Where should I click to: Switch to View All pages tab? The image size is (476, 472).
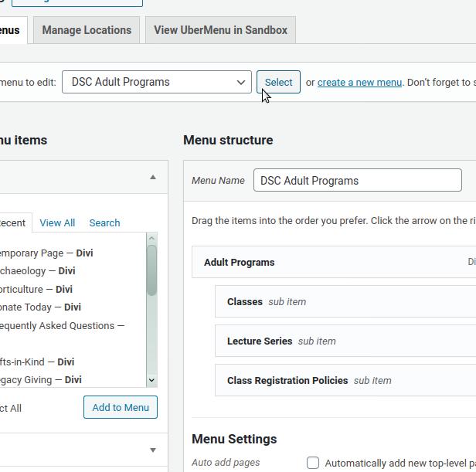(x=57, y=222)
